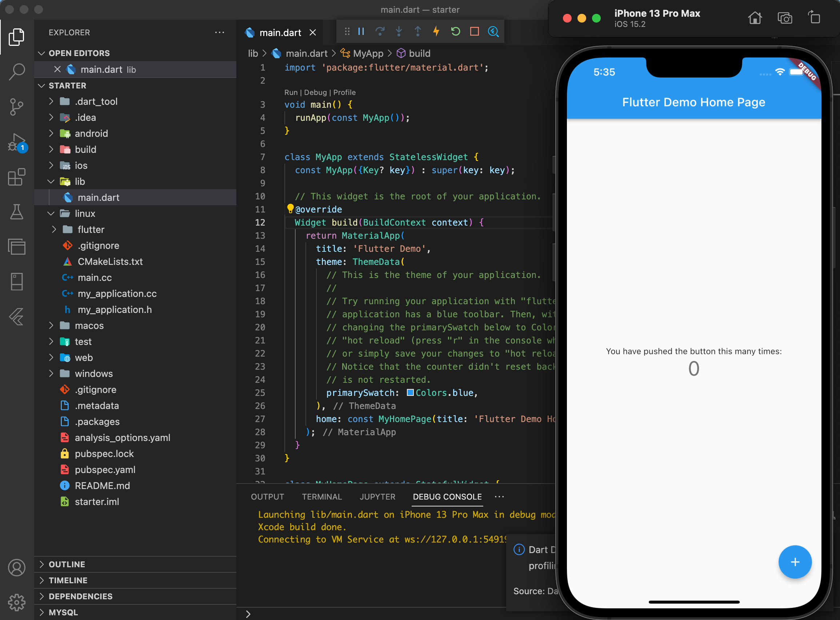Trigger Flutter Hot Reload lightning icon

tap(436, 32)
